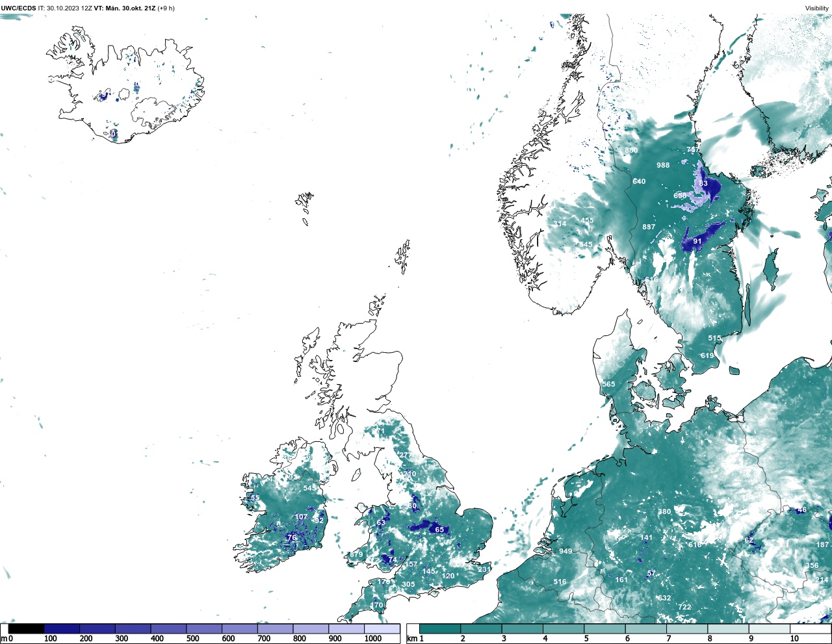Click the 380 value over Germany
This screenshot has height=644, width=832.
(x=664, y=511)
